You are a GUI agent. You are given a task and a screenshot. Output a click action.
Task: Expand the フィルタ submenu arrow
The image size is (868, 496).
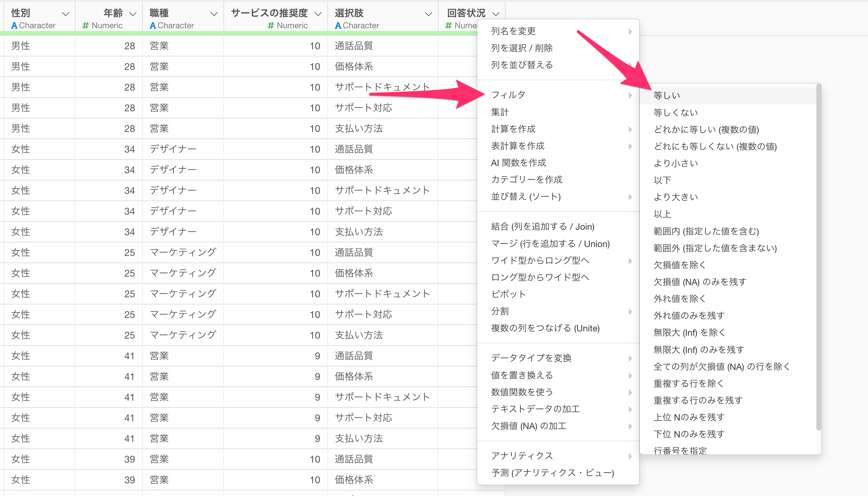click(x=630, y=95)
